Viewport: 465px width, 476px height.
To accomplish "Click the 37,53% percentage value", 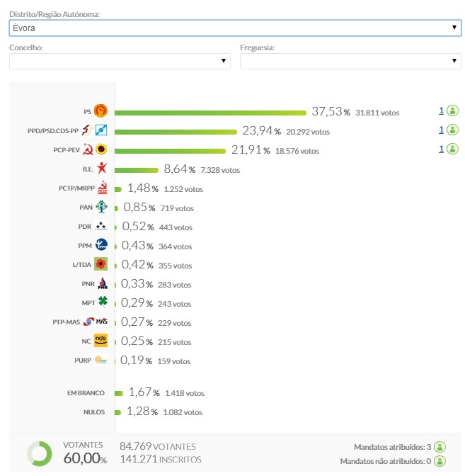I will coord(331,111).
